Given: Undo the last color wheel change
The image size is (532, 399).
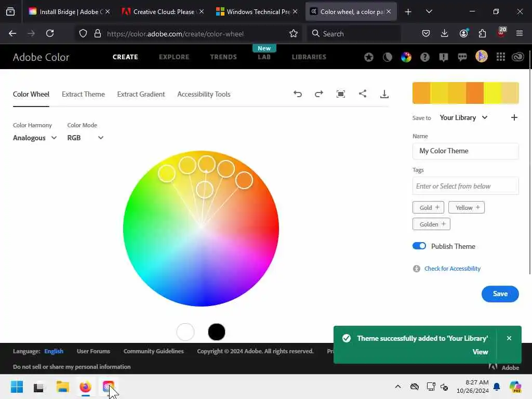Looking at the screenshot, I should (x=298, y=94).
